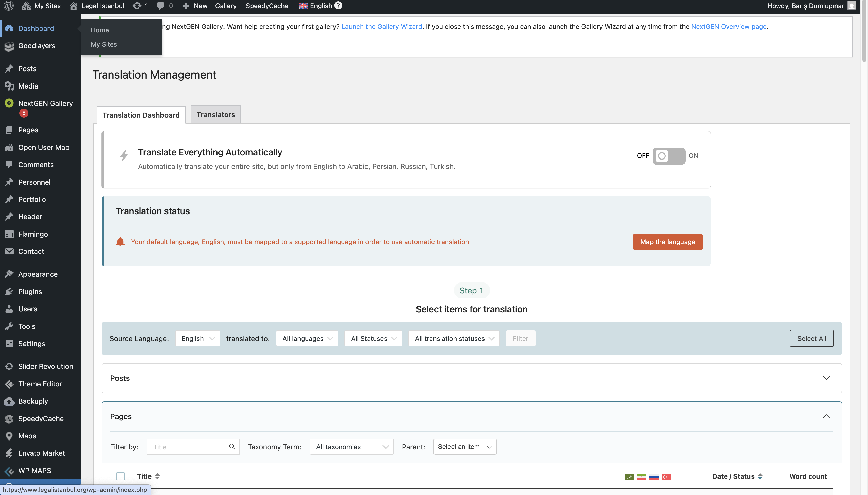The image size is (868, 495).
Task: Click the Flamingo sidebar icon
Action: pyautogui.click(x=9, y=234)
